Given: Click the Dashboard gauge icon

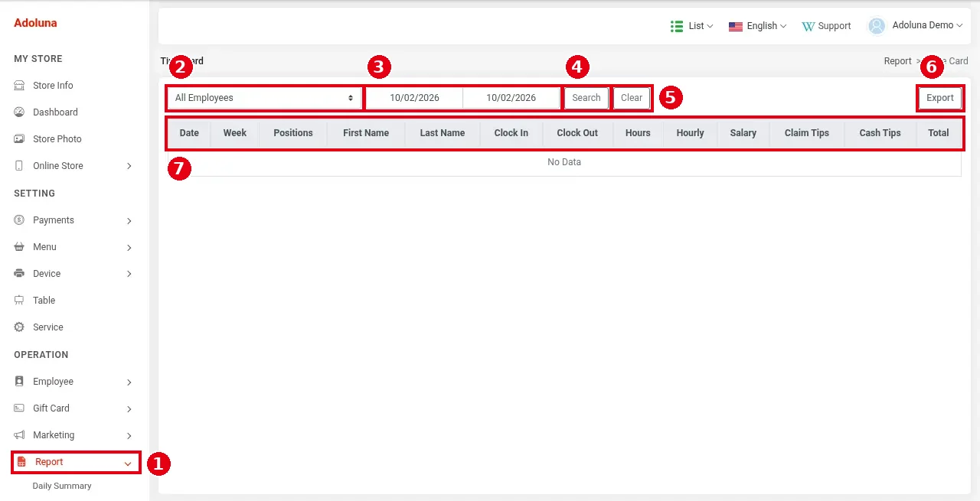Looking at the screenshot, I should pos(19,112).
